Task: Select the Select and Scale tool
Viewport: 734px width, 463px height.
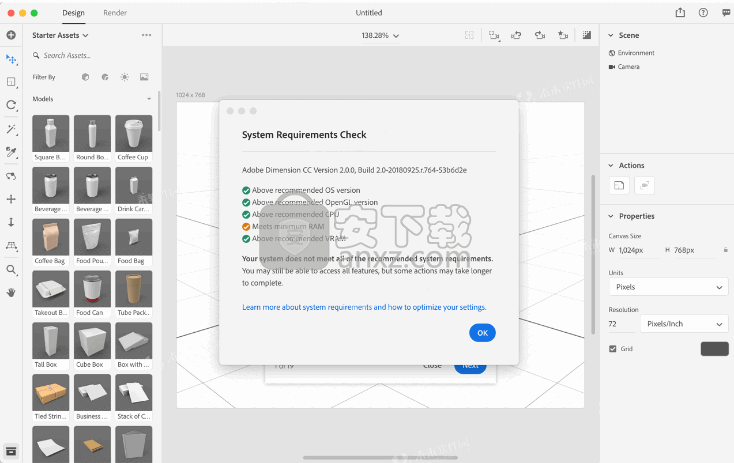Action: pyautogui.click(x=11, y=82)
